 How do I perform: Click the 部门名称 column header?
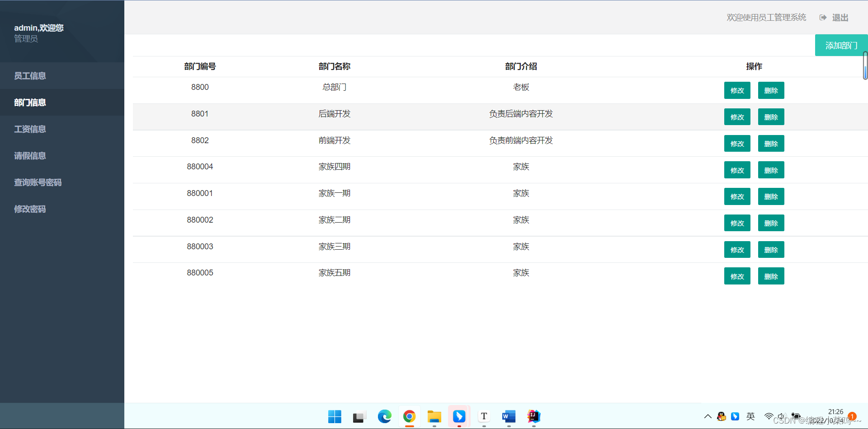pos(335,66)
